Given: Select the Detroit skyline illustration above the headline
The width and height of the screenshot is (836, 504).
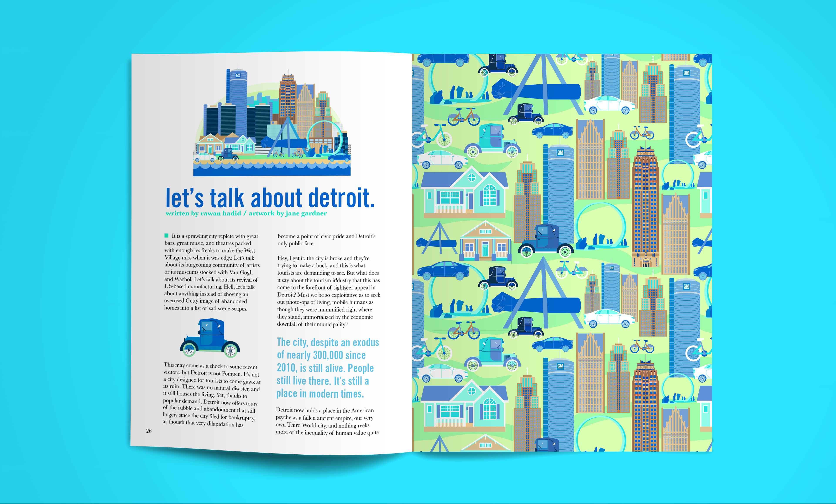Looking at the screenshot, I should (272, 120).
